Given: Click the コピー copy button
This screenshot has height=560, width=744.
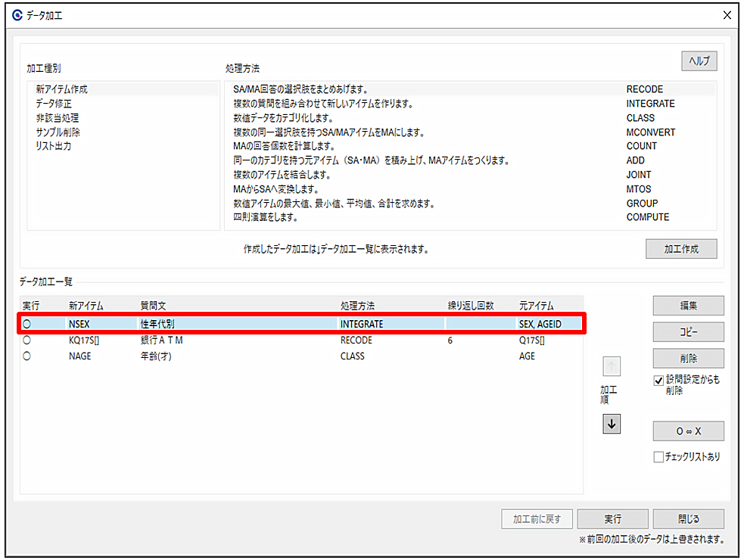Looking at the screenshot, I should coord(689,332).
